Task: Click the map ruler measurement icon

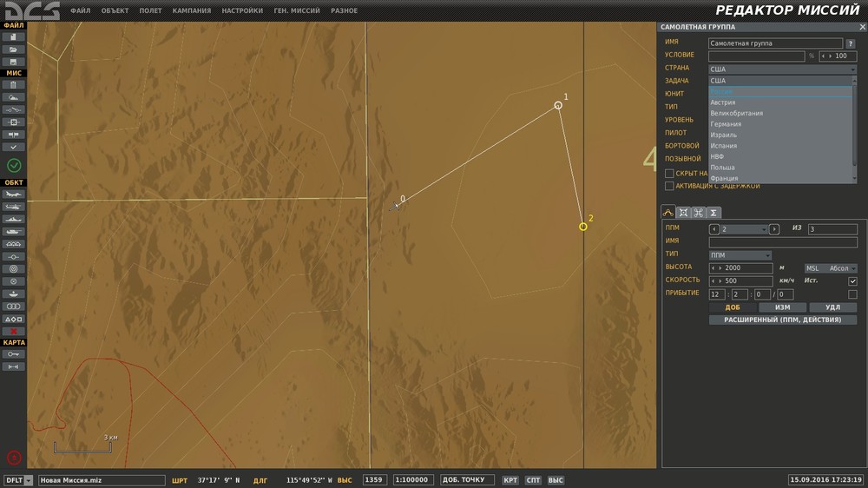Action: tap(13, 366)
